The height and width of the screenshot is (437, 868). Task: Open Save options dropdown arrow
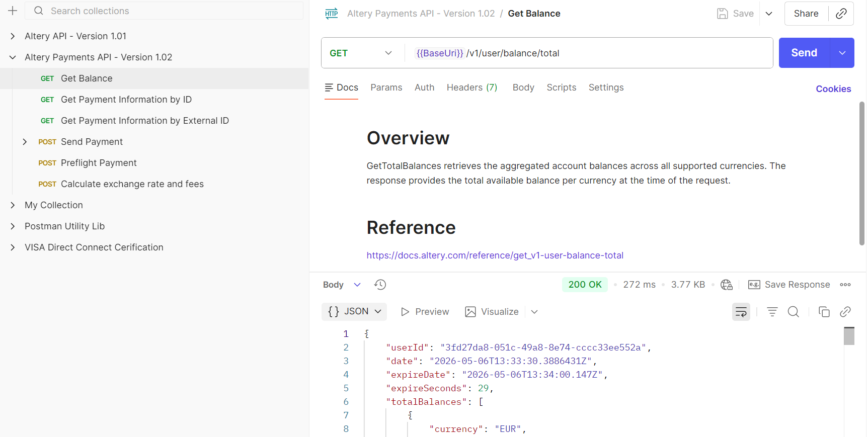tap(769, 14)
